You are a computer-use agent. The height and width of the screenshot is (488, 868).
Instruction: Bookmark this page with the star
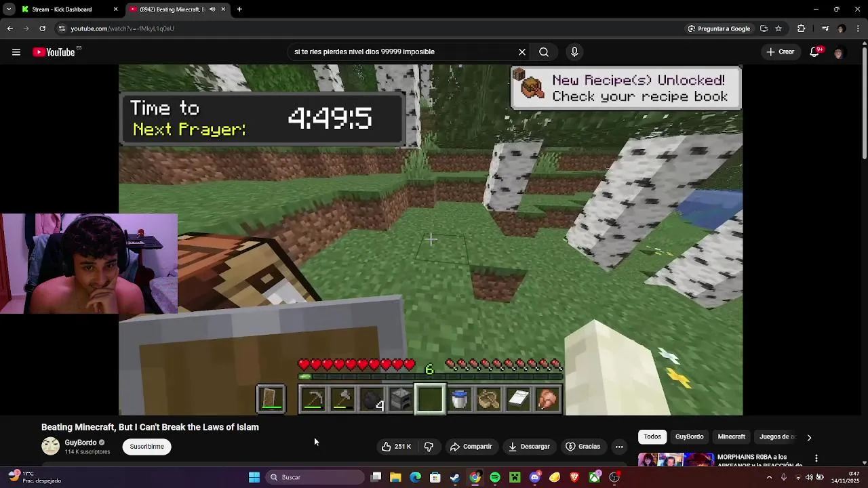click(x=778, y=28)
